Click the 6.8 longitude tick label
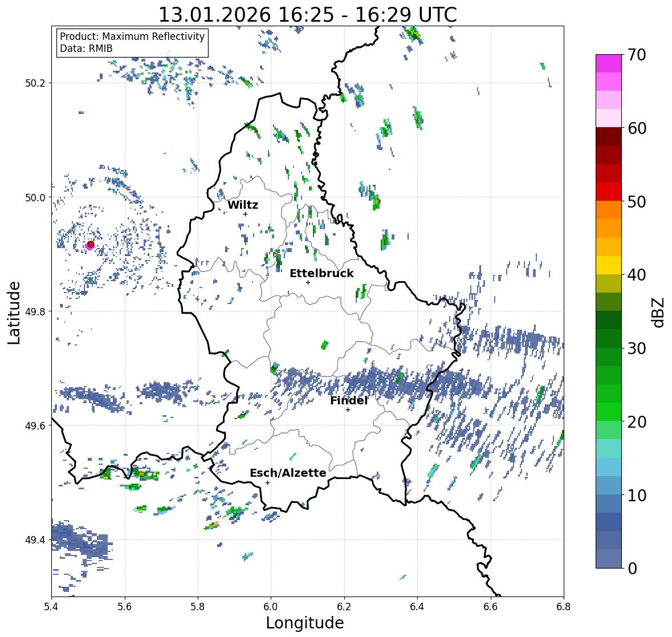This screenshot has height=637, width=672. tap(564, 607)
